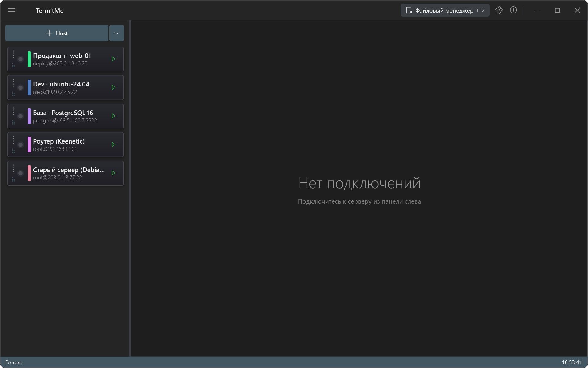Select address deploy@203.0.113.10:22
Screen dimensions: 588x368
[x=60, y=63]
